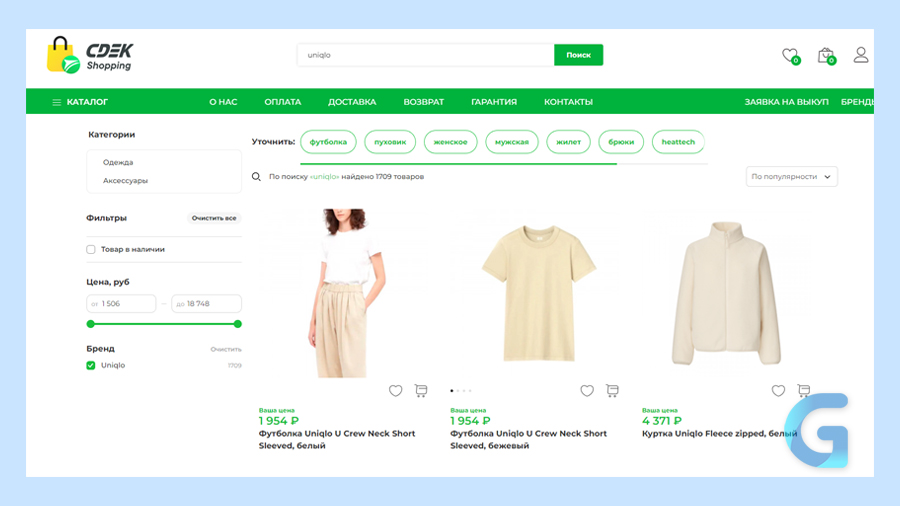Screen dimensions: 900x506
Task: Go to О нас page
Action: point(223,102)
